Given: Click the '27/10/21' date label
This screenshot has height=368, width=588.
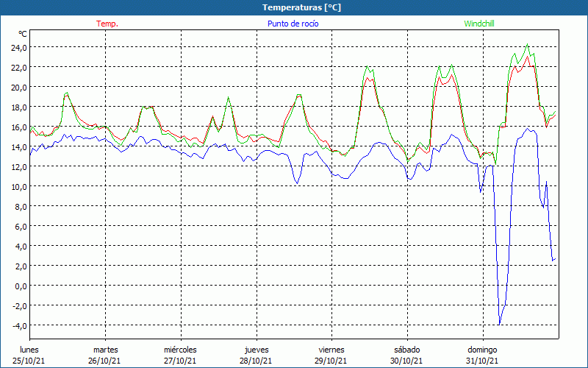Looking at the screenshot, I should tap(180, 361).
